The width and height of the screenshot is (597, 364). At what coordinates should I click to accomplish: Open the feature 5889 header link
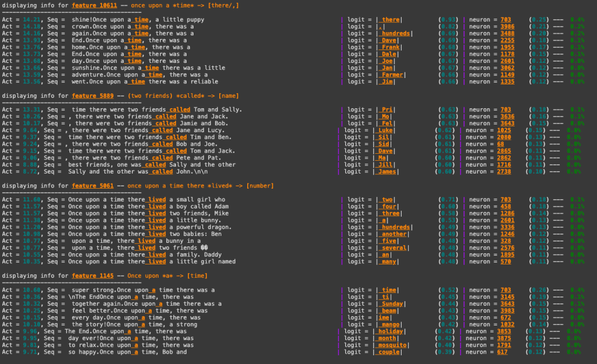click(93, 96)
